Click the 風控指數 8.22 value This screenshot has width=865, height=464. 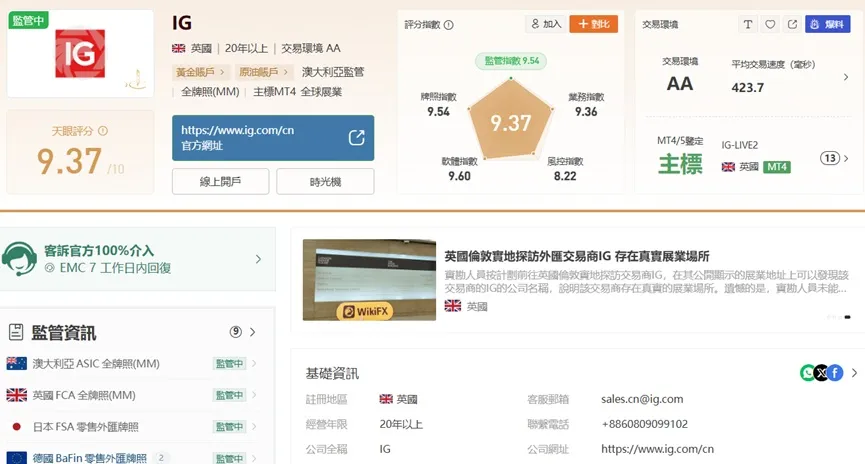565,176
